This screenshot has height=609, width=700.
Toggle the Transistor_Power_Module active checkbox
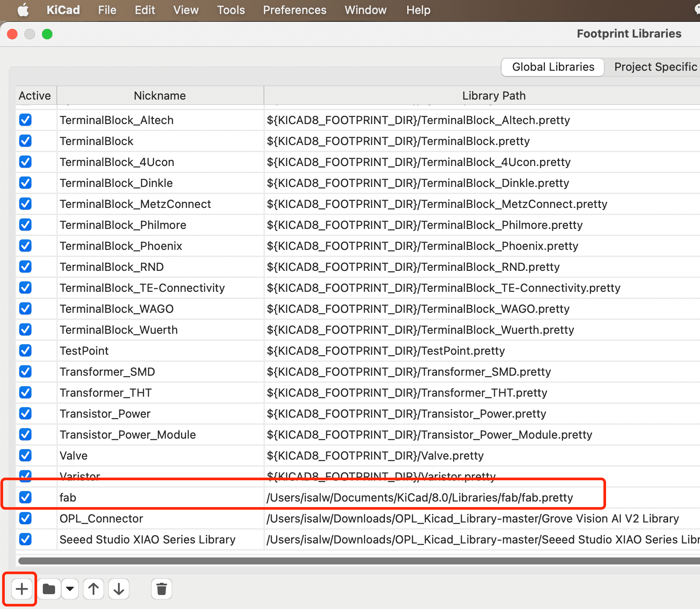click(x=25, y=434)
